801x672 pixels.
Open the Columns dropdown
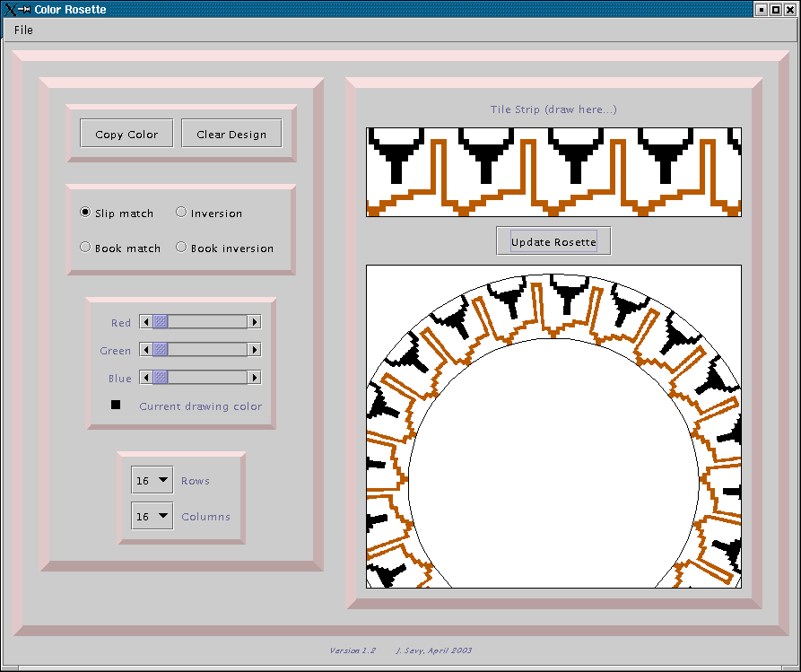(x=152, y=516)
